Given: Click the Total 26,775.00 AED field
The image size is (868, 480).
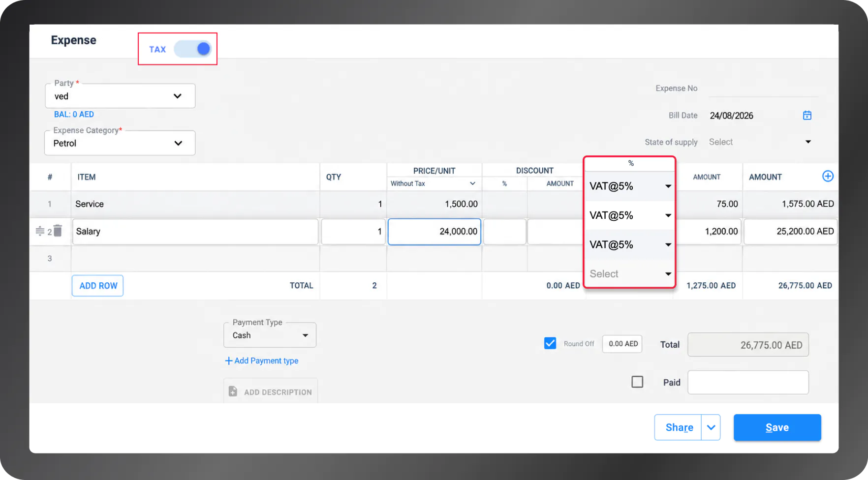Looking at the screenshot, I should click(x=748, y=345).
